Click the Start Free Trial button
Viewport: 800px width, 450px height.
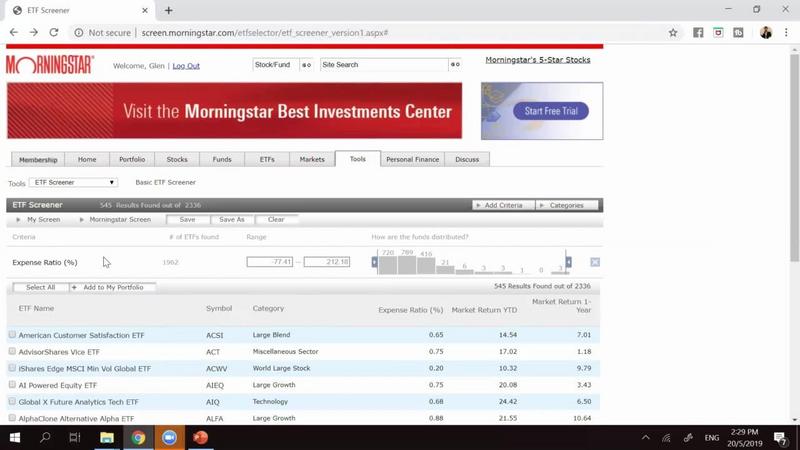pyautogui.click(x=551, y=111)
